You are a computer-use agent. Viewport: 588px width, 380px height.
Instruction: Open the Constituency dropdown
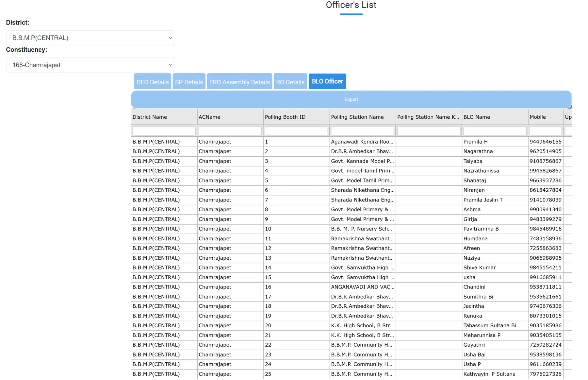pos(90,65)
